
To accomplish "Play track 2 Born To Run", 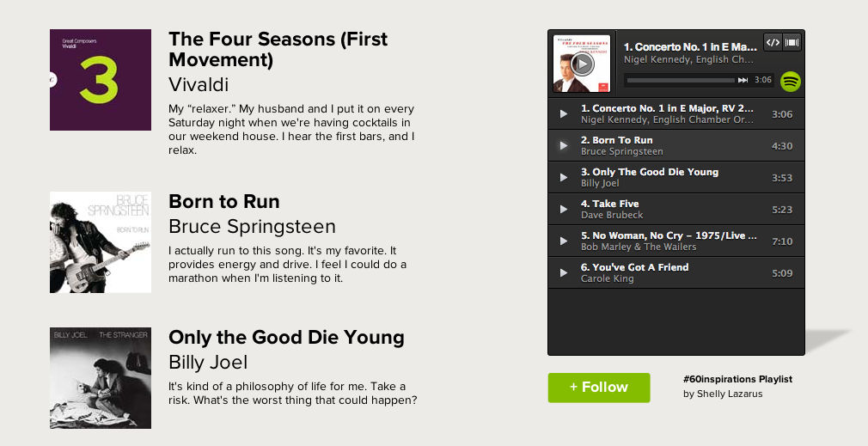I will coord(564,146).
